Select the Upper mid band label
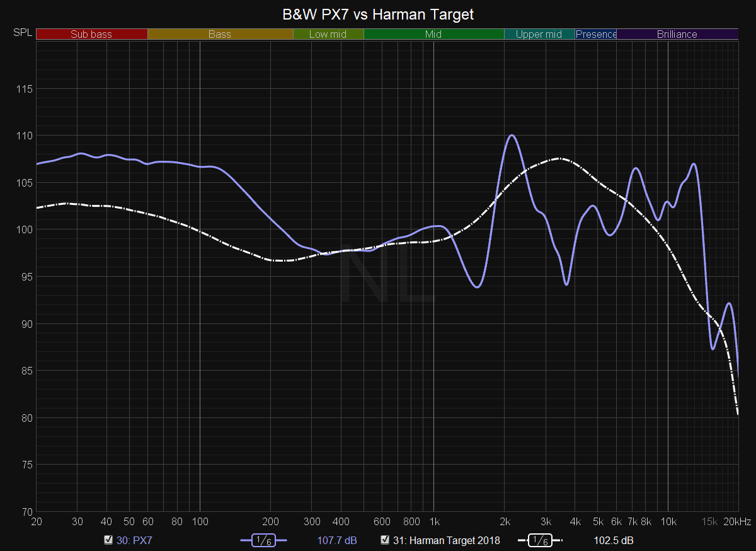 539,35
